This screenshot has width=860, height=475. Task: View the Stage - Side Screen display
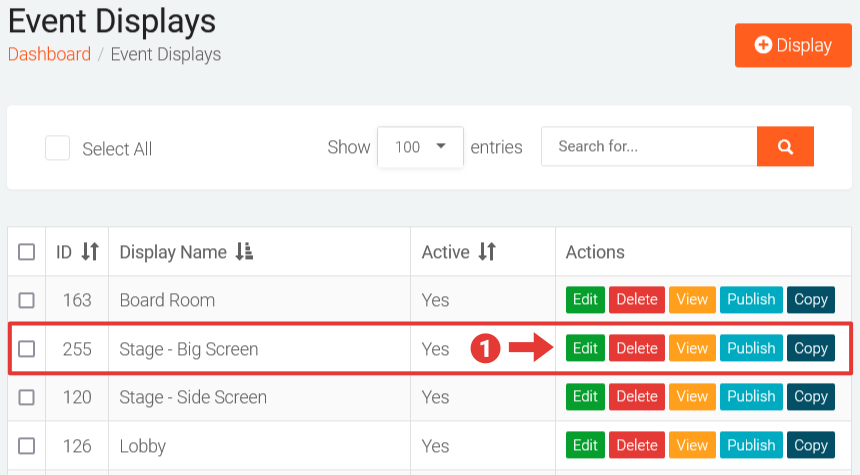point(692,397)
